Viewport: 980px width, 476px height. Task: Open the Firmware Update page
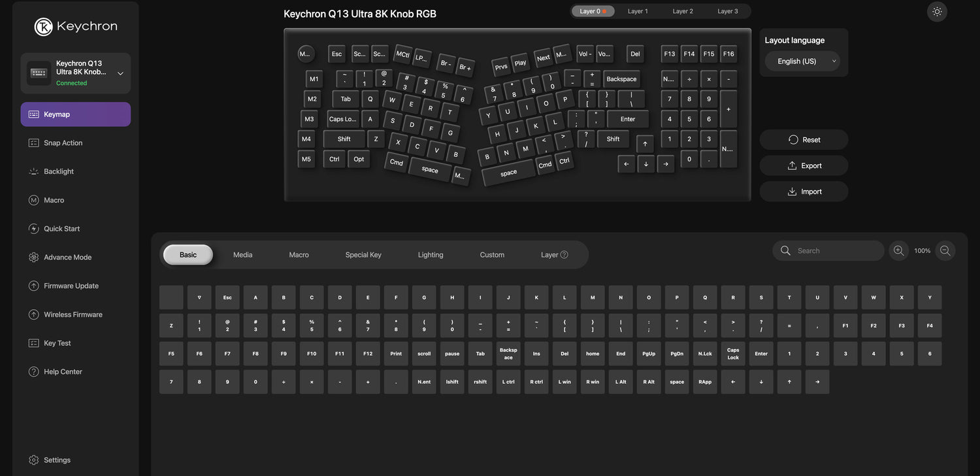71,286
